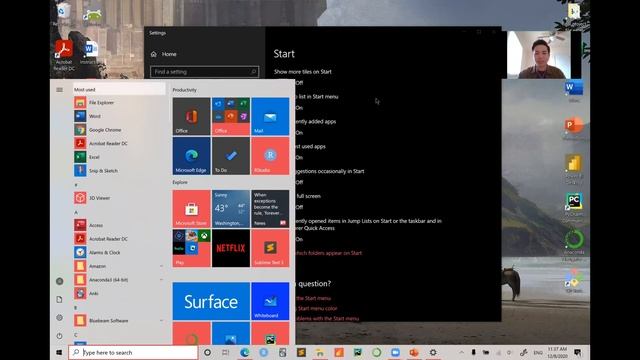The height and width of the screenshot is (360, 640).
Task: Click the hamburger menu in Start menu
Action: pyautogui.click(x=60, y=90)
